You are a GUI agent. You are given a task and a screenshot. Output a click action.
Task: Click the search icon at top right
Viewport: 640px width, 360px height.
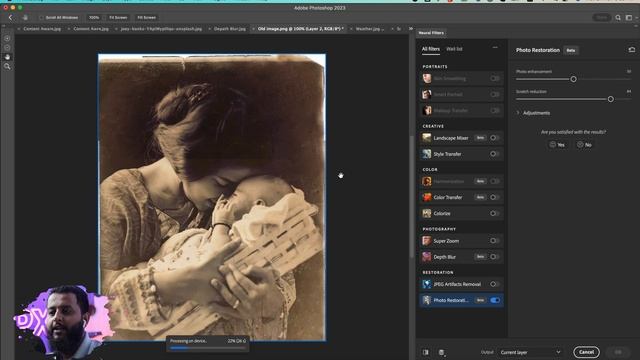click(618, 18)
